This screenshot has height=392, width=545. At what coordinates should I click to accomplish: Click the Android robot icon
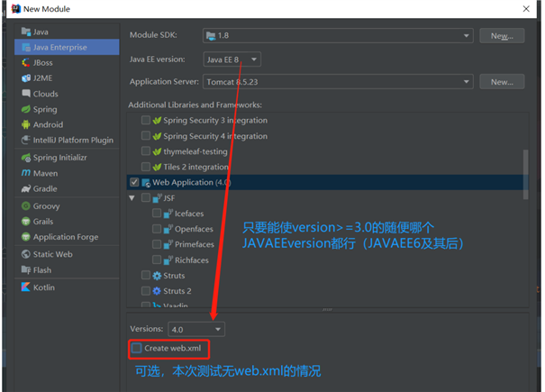pyautogui.click(x=26, y=124)
